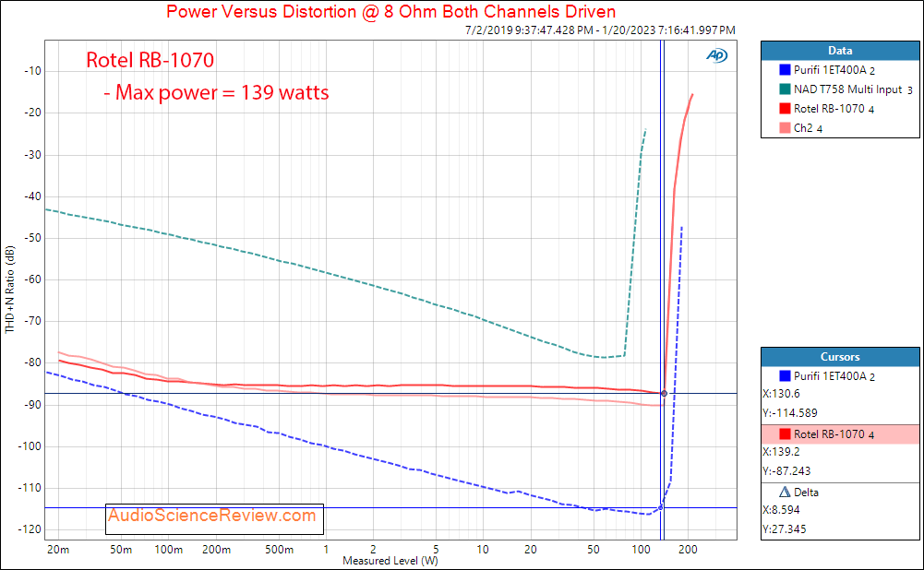
Task: Select the Purifi 1ET400A label in the Data legend
Action: coord(834,70)
